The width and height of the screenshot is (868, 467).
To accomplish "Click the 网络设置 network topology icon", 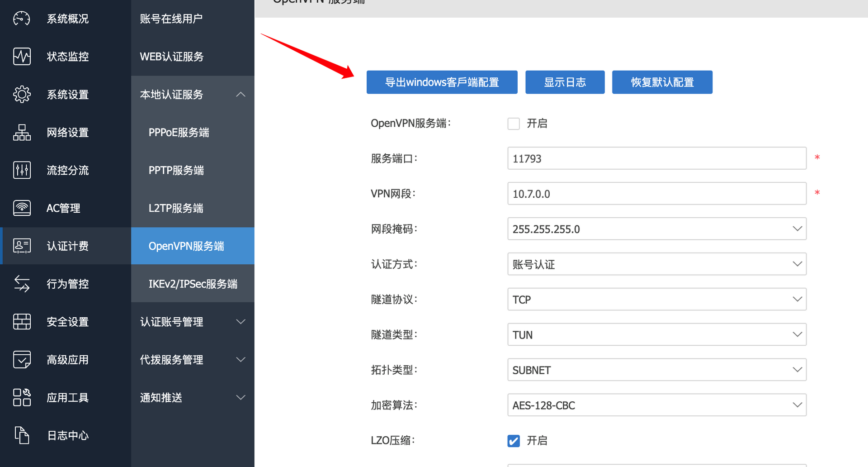I will tap(22, 133).
